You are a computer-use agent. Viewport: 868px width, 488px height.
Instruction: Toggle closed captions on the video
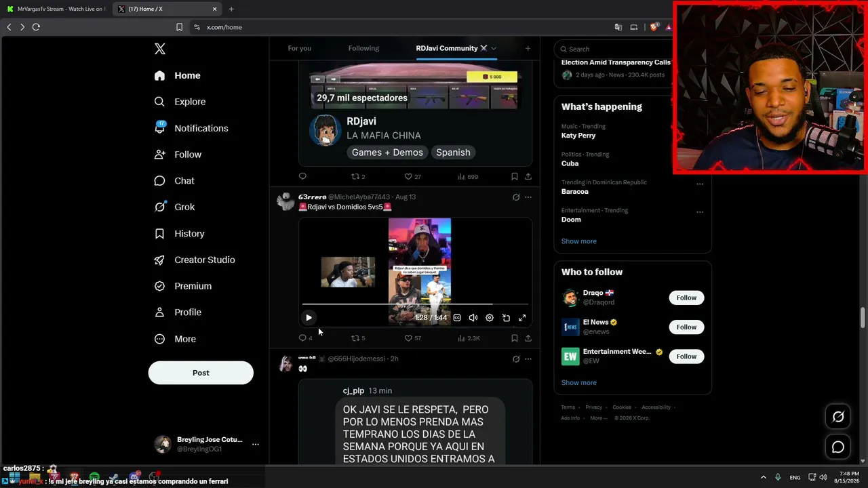(x=457, y=318)
